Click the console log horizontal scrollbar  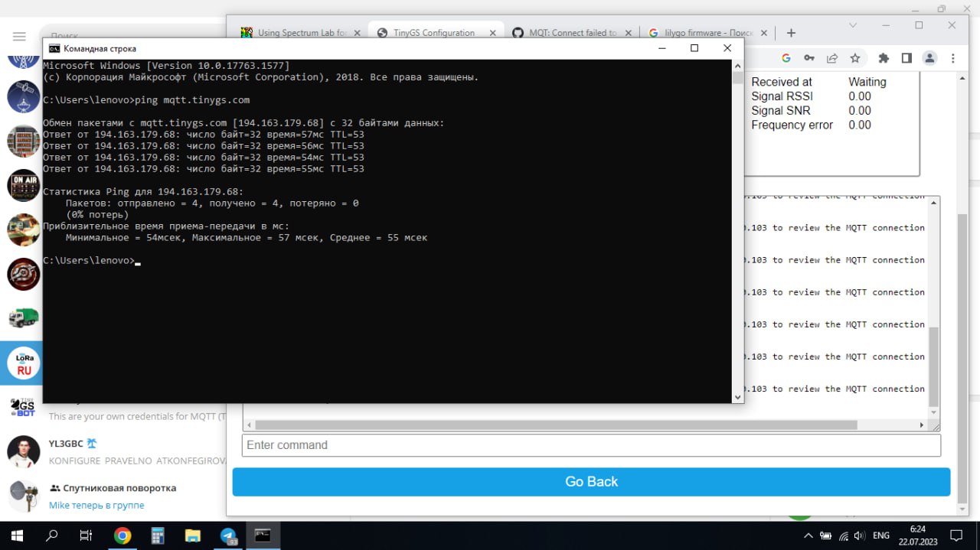(x=555, y=425)
